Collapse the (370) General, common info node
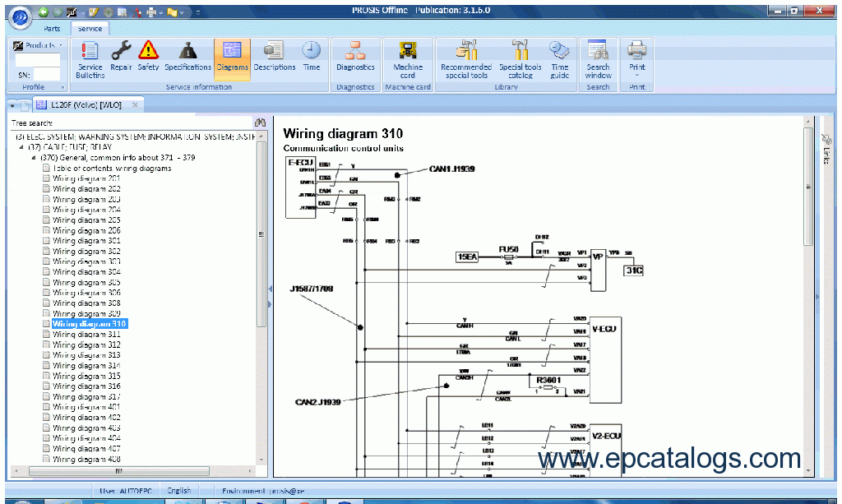This screenshot has width=842, height=504. click(33, 158)
